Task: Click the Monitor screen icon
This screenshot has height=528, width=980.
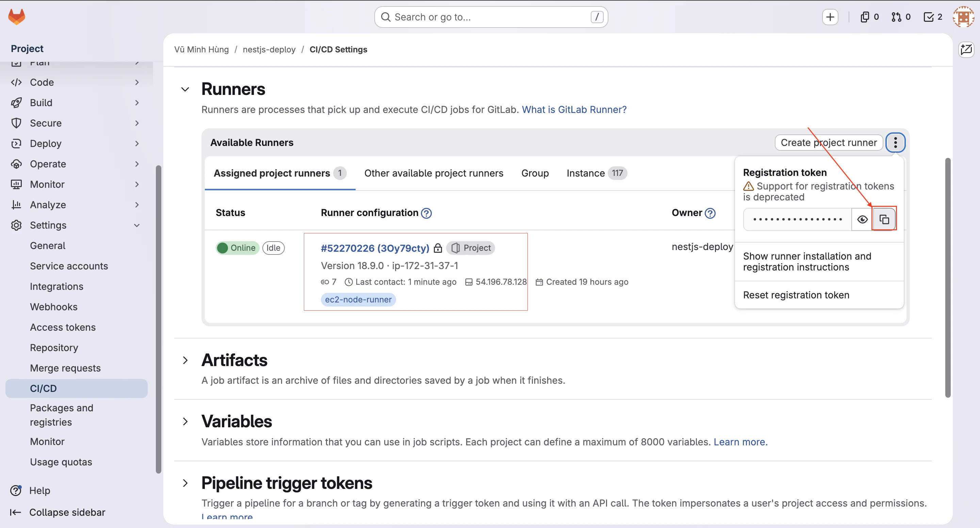Action: [16, 184]
